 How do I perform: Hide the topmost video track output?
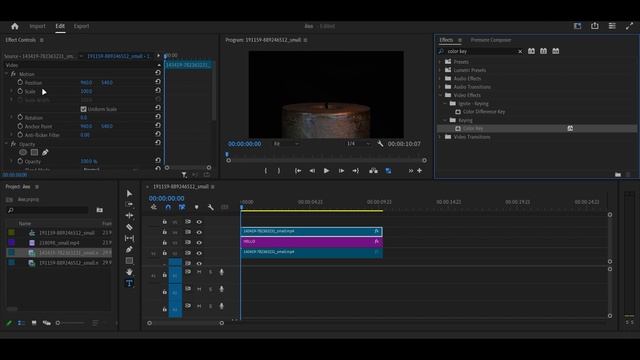click(199, 222)
